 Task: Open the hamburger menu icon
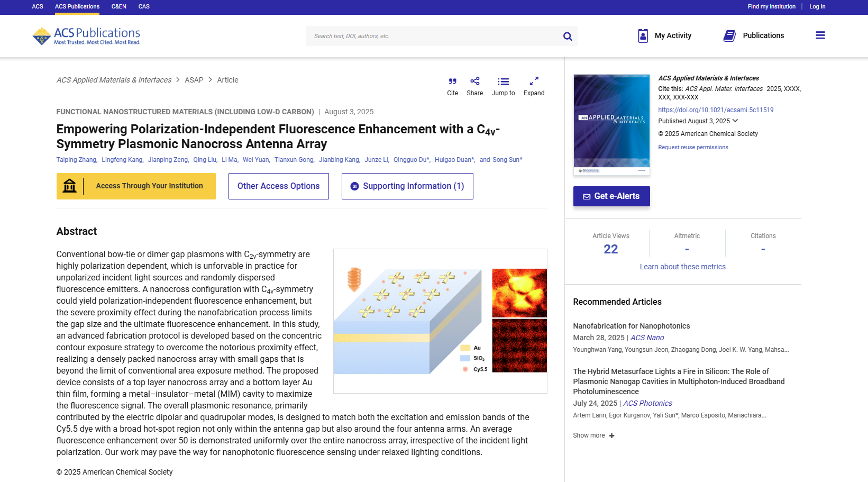click(820, 35)
